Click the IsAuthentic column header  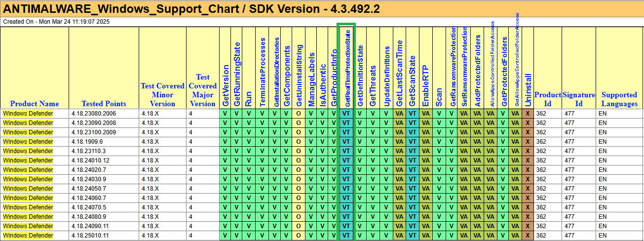coord(323,84)
